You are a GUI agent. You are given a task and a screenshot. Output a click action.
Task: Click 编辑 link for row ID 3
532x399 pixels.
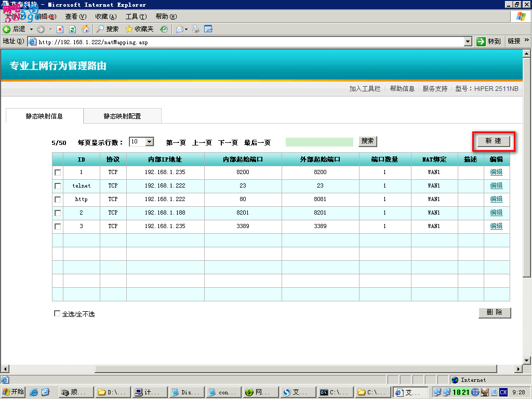click(x=496, y=226)
